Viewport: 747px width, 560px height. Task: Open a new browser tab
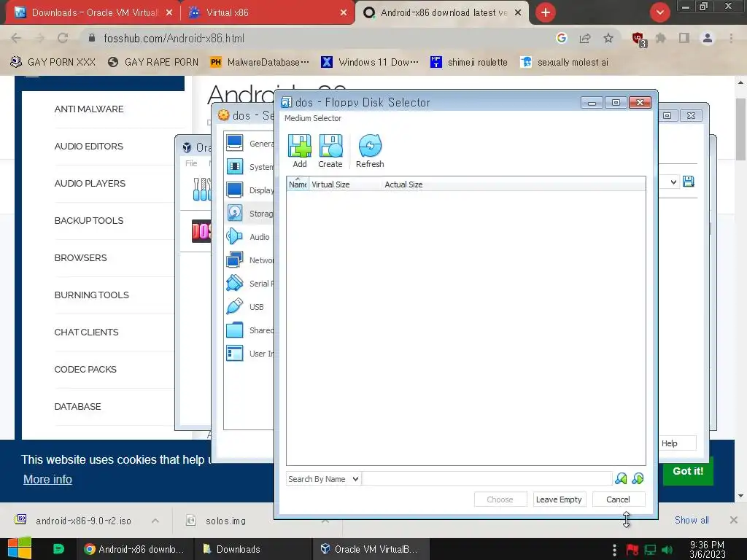[546, 12]
